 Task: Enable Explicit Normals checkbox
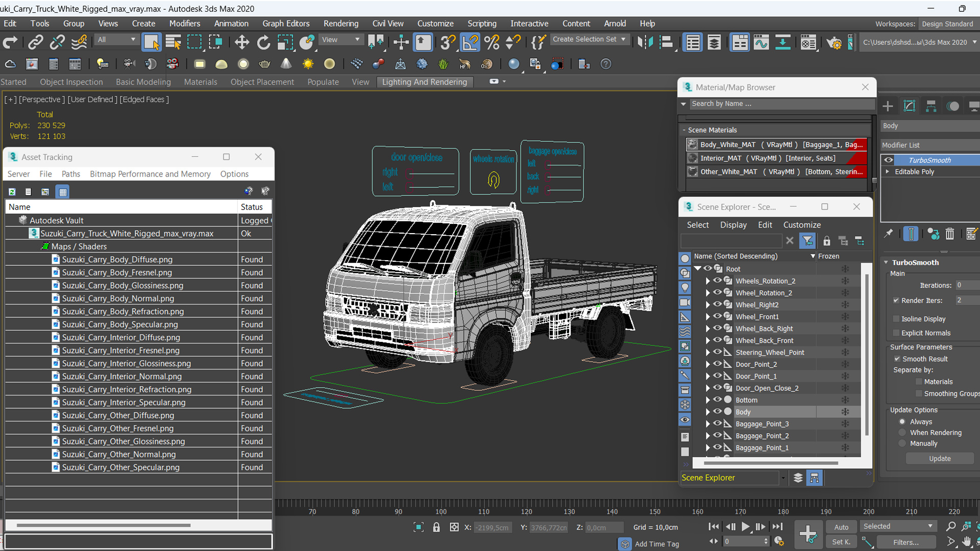896,333
